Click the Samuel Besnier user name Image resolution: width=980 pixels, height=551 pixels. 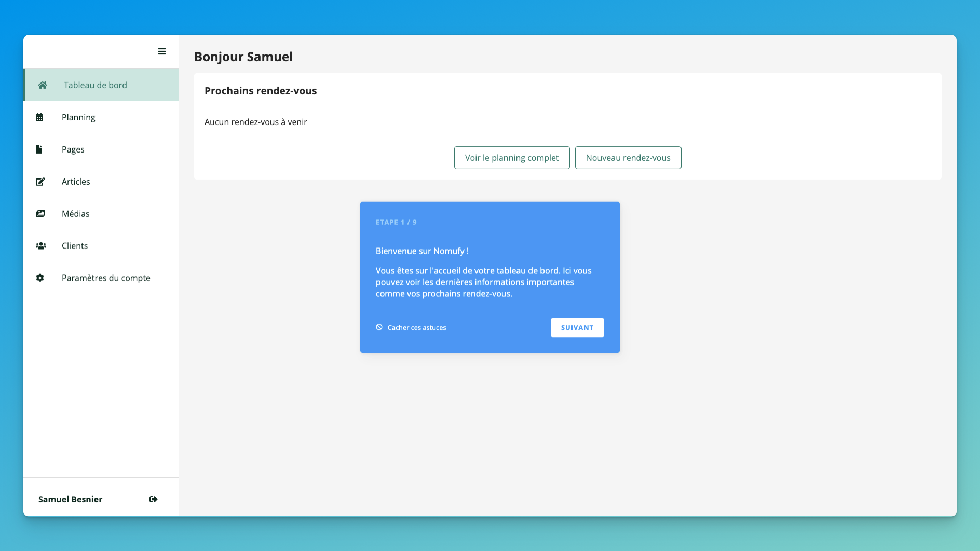tap(71, 499)
